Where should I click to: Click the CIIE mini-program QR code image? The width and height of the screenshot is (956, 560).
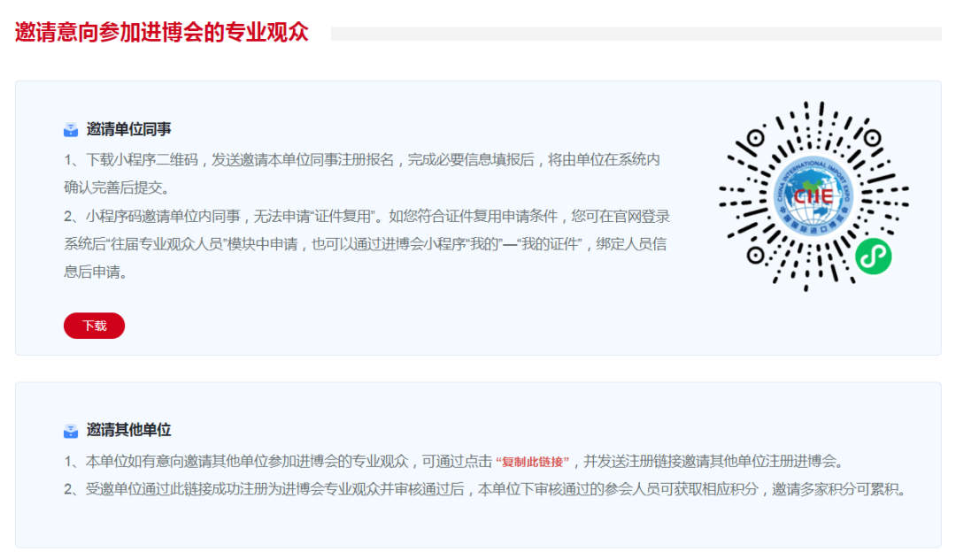pyautogui.click(x=813, y=196)
